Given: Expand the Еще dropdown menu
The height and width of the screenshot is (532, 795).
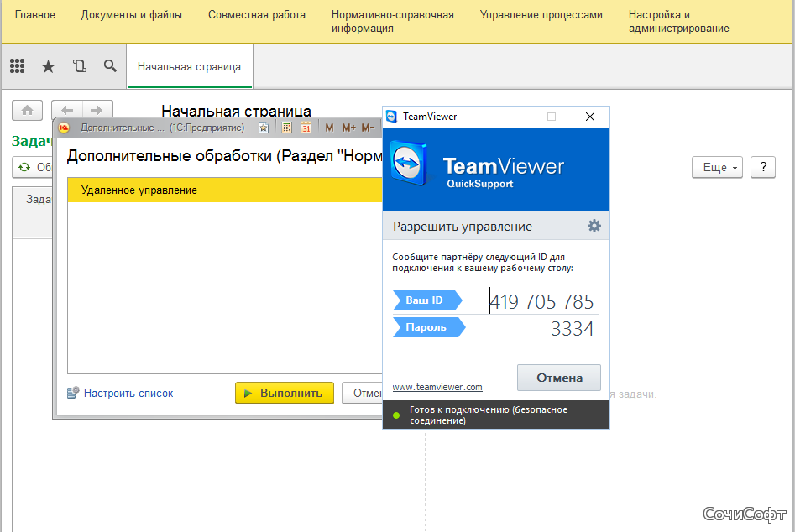Looking at the screenshot, I should [718, 167].
